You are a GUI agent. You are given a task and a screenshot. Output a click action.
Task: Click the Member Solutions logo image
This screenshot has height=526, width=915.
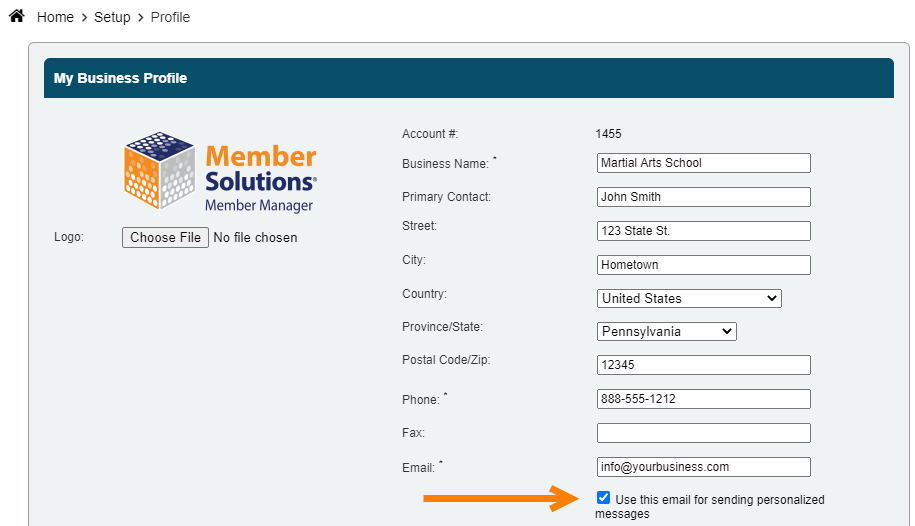[220, 172]
